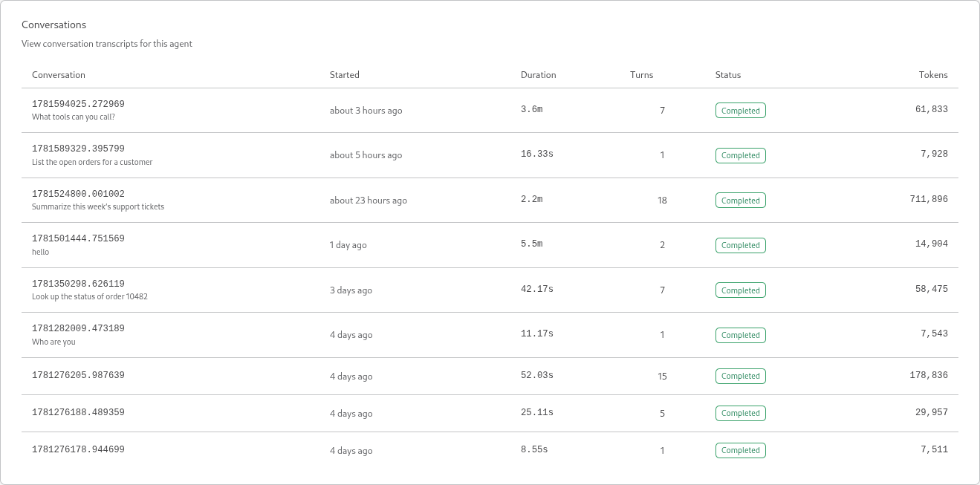Click the Conversations section heading

point(53,25)
